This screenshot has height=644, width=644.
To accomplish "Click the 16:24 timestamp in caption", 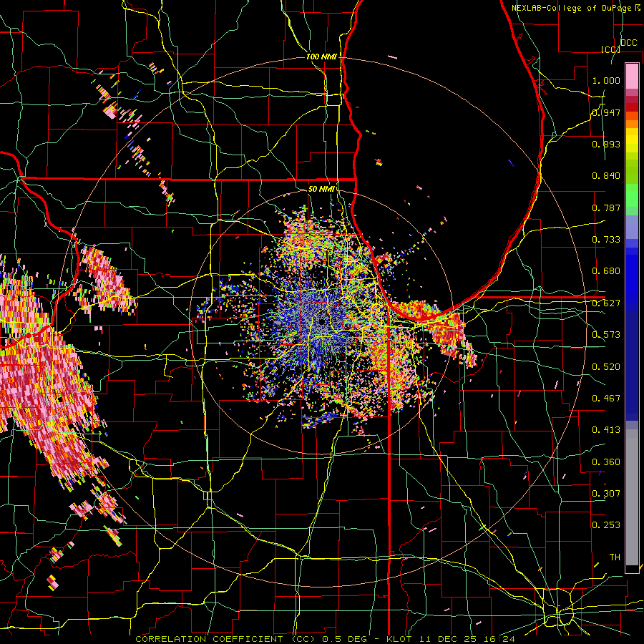I will pos(499,639).
